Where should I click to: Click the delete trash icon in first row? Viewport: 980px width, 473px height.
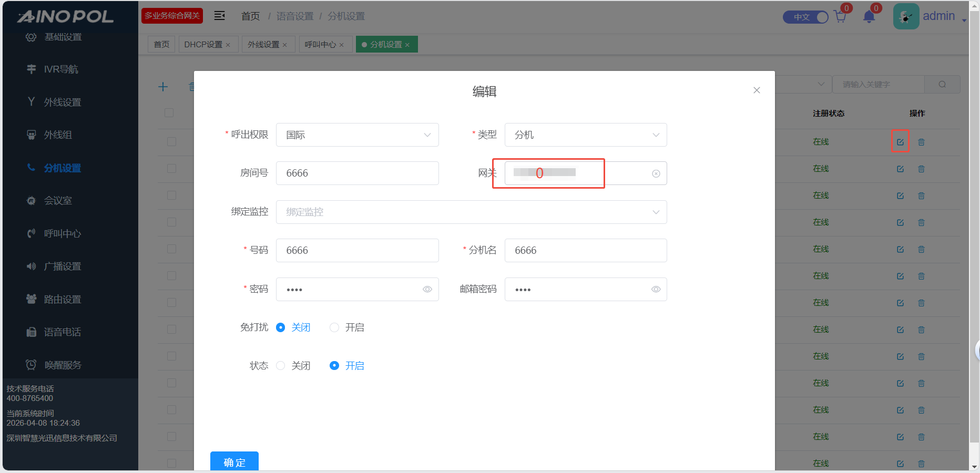[921, 142]
